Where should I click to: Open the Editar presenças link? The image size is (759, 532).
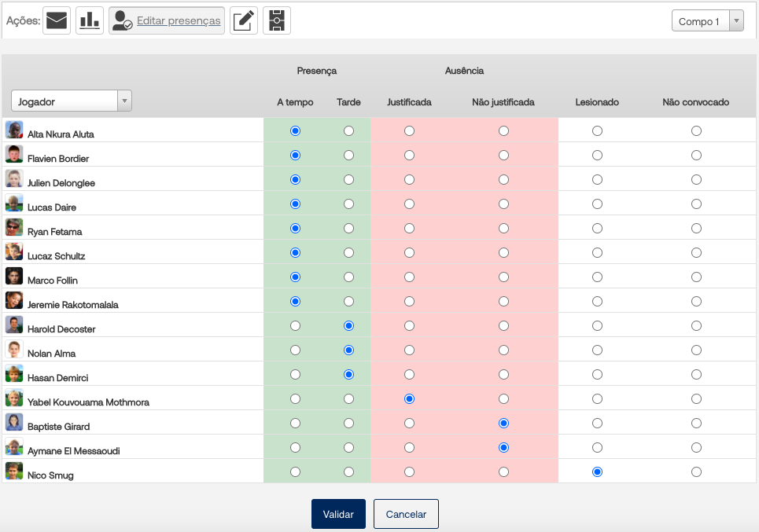[x=179, y=21]
